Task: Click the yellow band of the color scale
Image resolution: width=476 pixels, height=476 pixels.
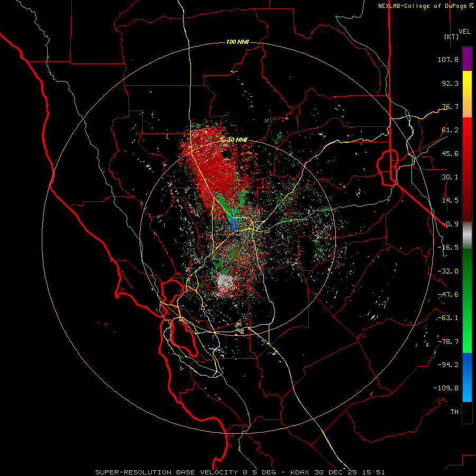Action: 467,94
